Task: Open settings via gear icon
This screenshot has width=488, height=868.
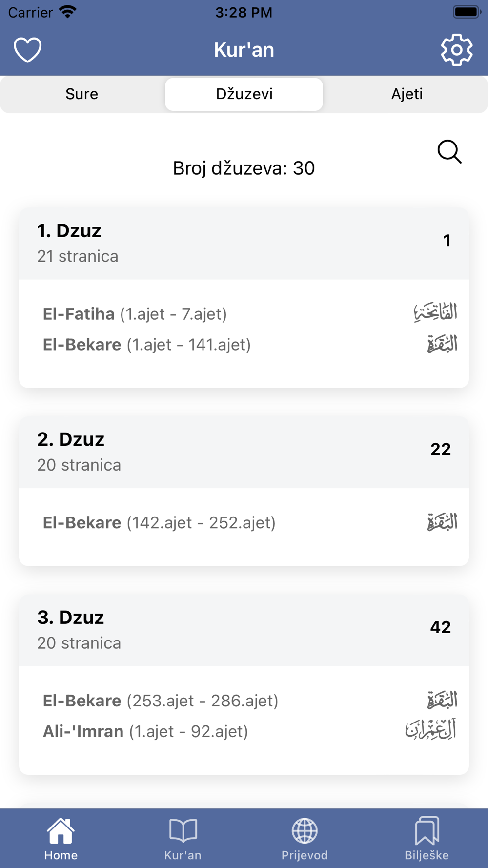Action: click(457, 50)
